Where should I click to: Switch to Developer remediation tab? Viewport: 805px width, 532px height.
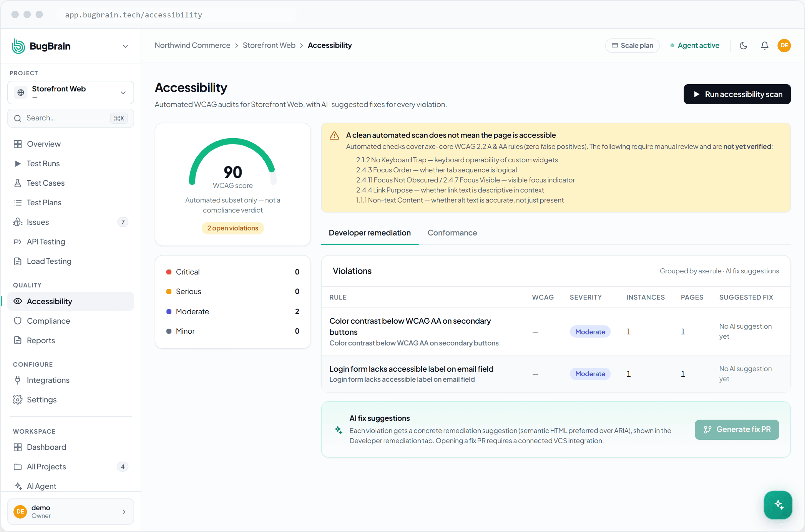[x=369, y=233]
